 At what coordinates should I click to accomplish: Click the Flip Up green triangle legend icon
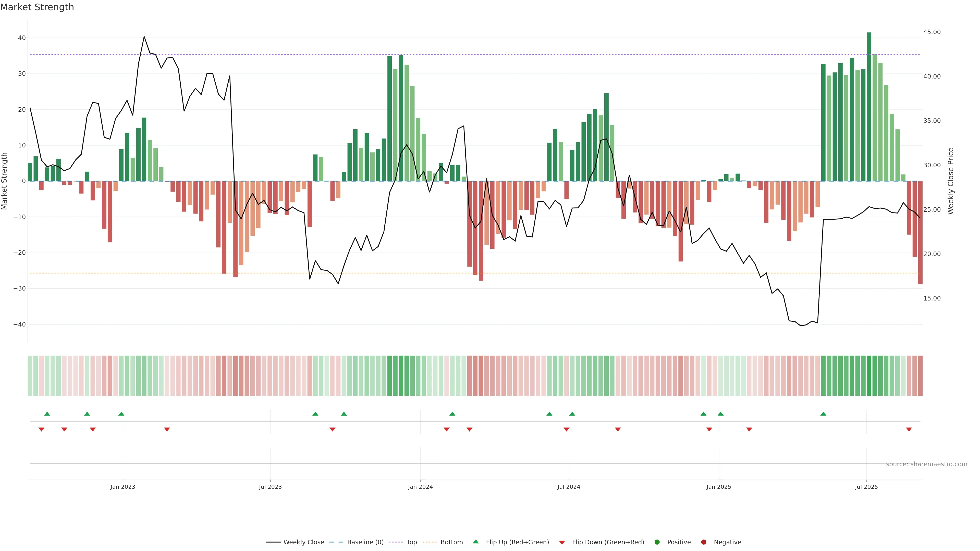point(475,542)
